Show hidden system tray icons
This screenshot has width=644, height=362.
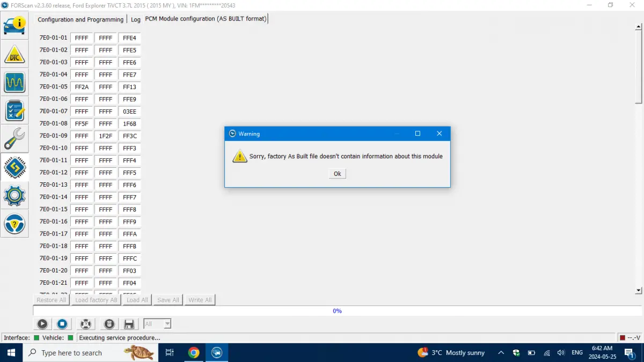coord(501,352)
